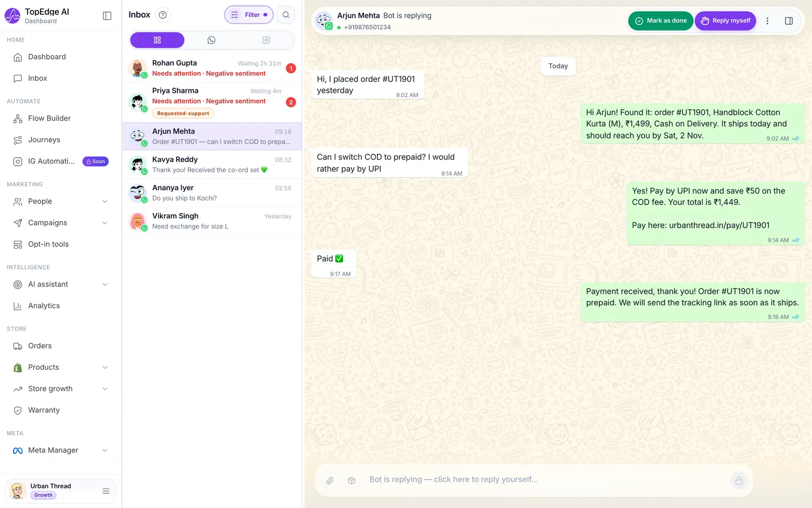Open Ananya Iyer conversation
Image resolution: width=812 pixels, height=508 pixels.
click(x=212, y=193)
